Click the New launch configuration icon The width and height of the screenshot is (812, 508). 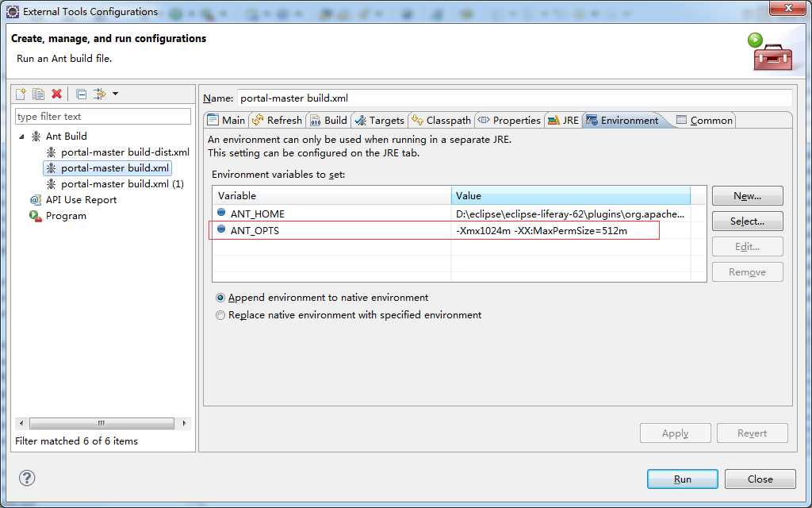coord(21,94)
